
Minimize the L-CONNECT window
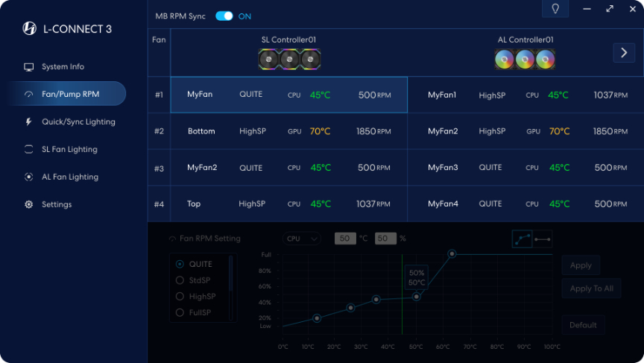click(587, 9)
